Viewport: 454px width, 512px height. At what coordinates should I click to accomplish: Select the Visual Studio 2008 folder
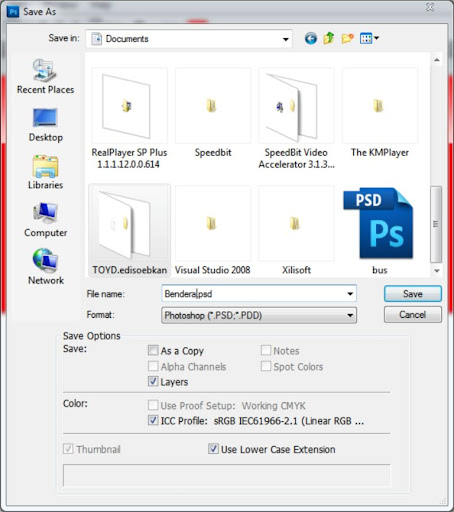click(x=213, y=230)
